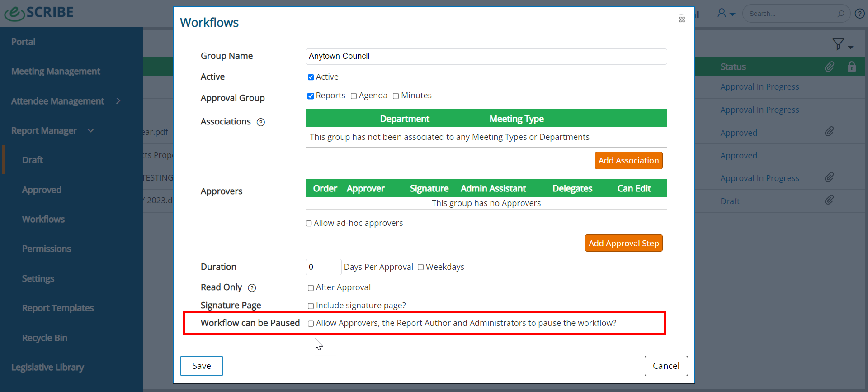Open the filter dropdown arrow
868x392 pixels.
point(850,48)
